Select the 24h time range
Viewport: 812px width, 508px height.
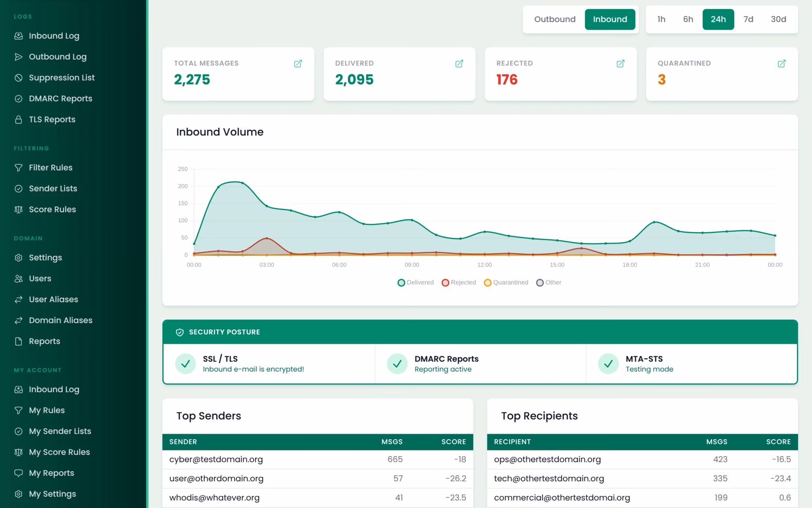(718, 19)
